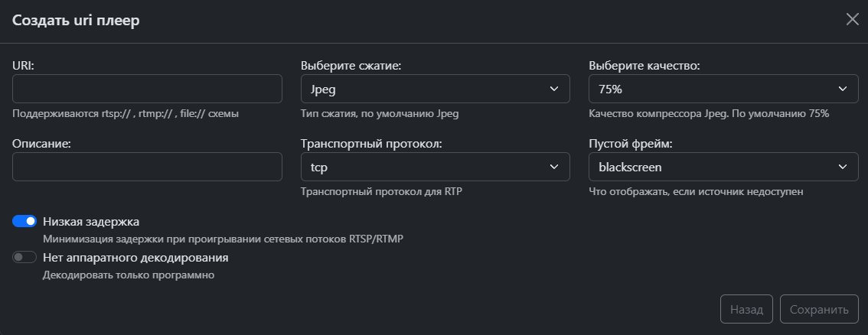Disable the Низкая задержка switch
Viewport: 868px width, 335px height.
[x=24, y=222]
